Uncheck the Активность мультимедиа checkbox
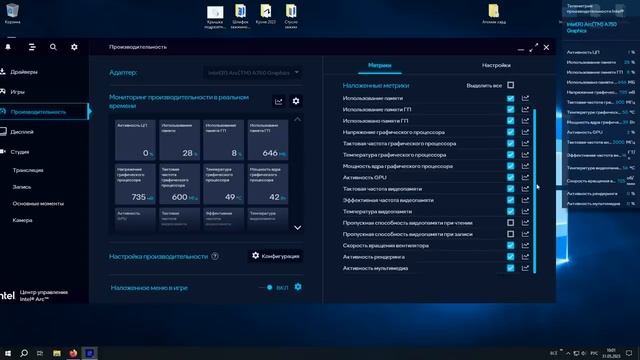 [x=510, y=268]
